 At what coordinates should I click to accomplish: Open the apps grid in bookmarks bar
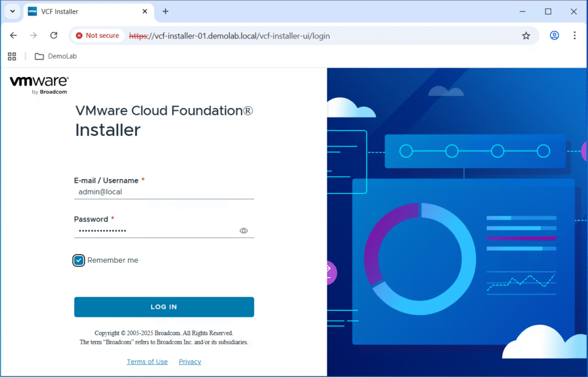coord(11,56)
